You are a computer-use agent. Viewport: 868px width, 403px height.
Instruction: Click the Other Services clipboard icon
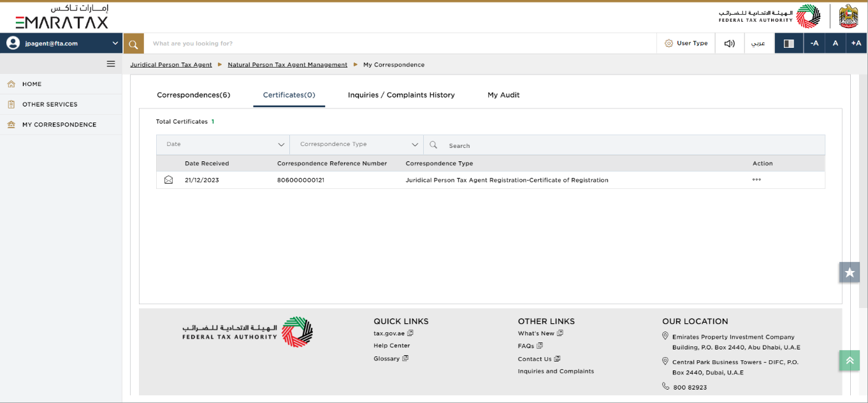[x=11, y=104]
